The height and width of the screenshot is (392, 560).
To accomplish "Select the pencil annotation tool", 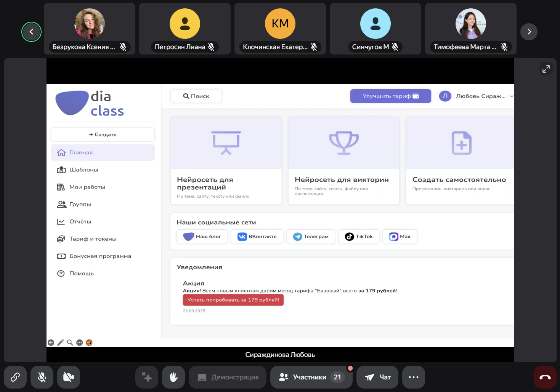I will coord(60,342).
